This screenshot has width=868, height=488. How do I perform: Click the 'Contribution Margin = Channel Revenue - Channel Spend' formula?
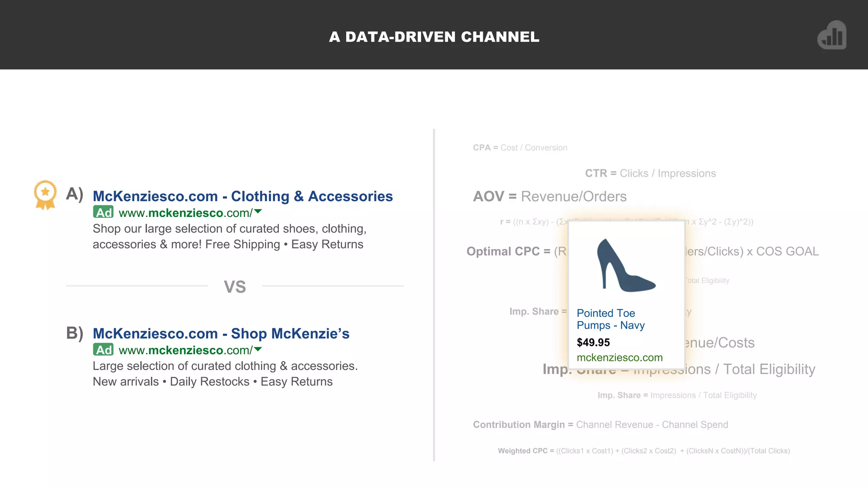coord(601,424)
